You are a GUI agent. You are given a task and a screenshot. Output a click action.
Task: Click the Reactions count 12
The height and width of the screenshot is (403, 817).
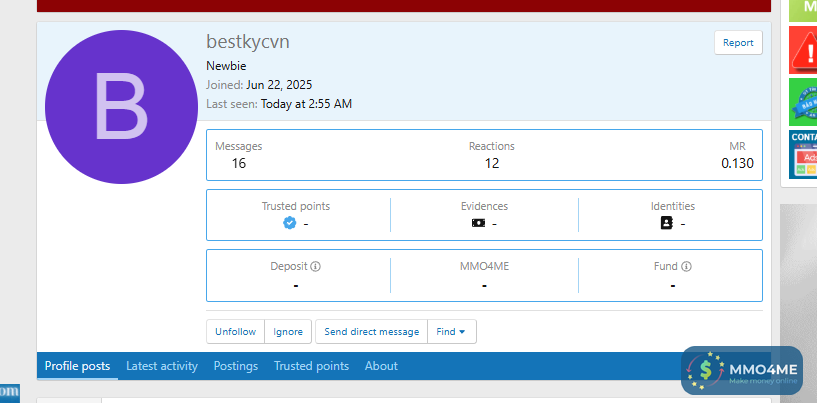(492, 163)
